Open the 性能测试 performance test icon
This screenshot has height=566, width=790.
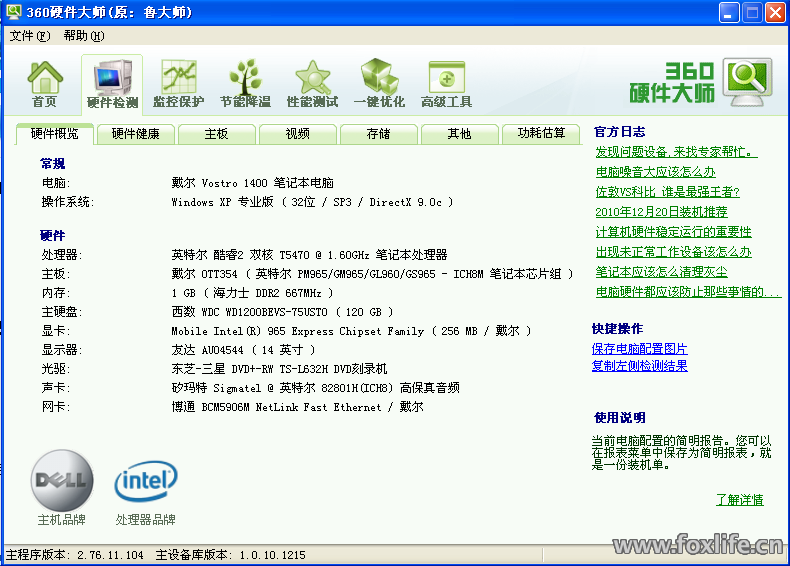(x=312, y=83)
